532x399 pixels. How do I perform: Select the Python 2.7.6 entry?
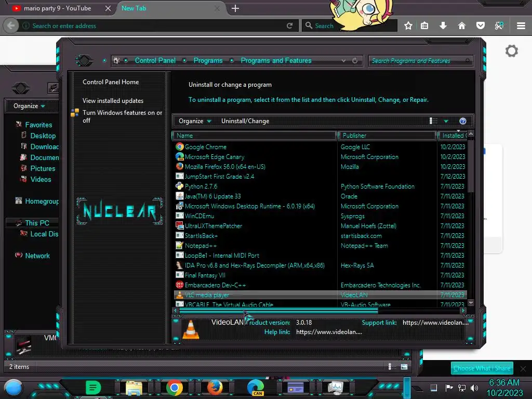tap(321, 187)
